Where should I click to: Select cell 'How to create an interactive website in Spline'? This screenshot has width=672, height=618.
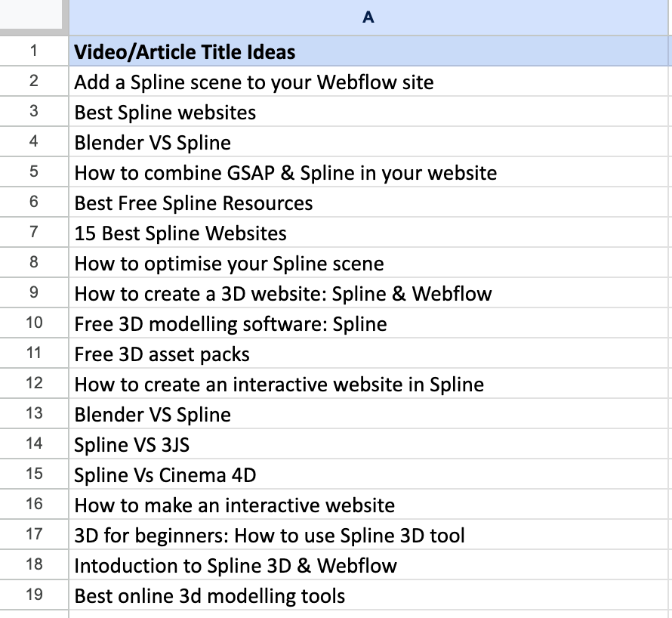(x=370, y=383)
